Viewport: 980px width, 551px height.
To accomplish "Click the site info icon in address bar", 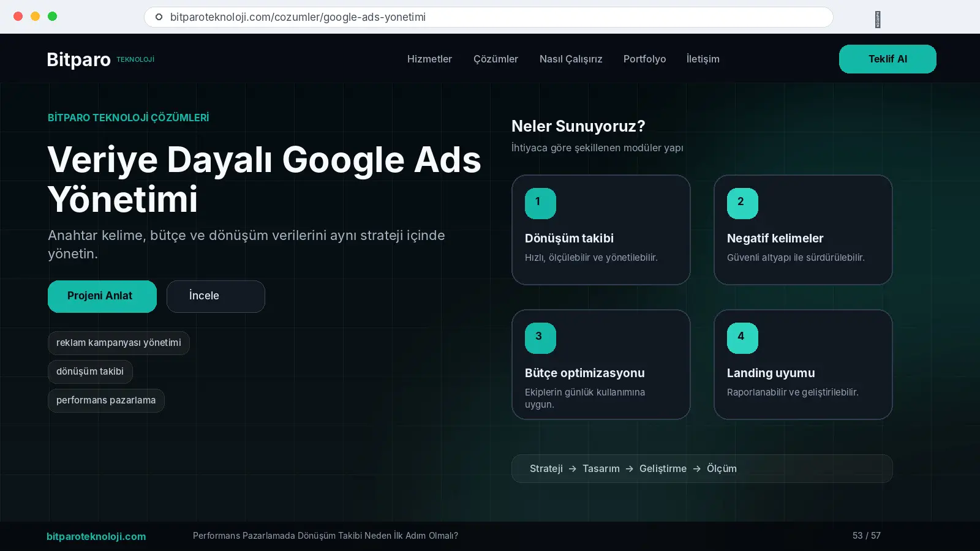I will [159, 17].
